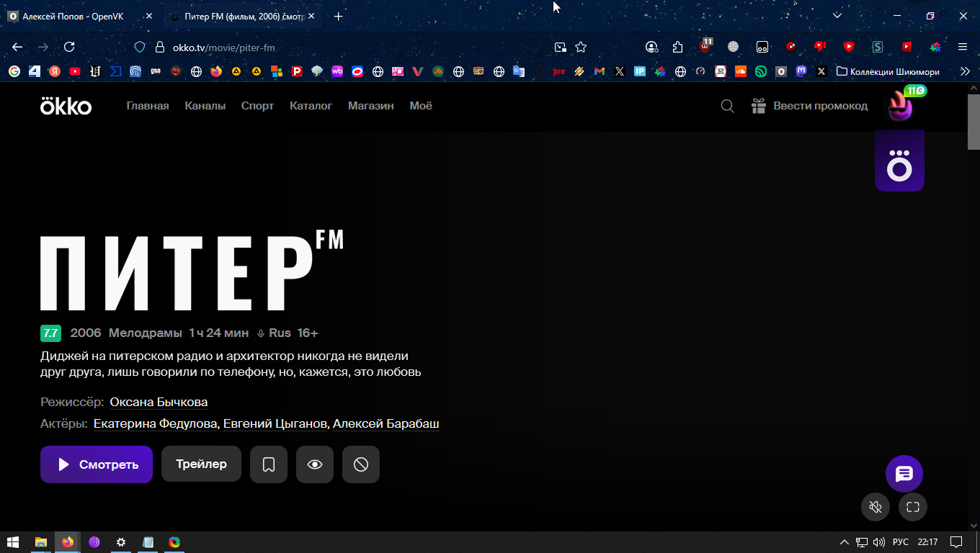Image resolution: width=980 pixels, height=553 pixels.
Task: Open picture-in-picture icon in address bar
Action: tap(561, 47)
